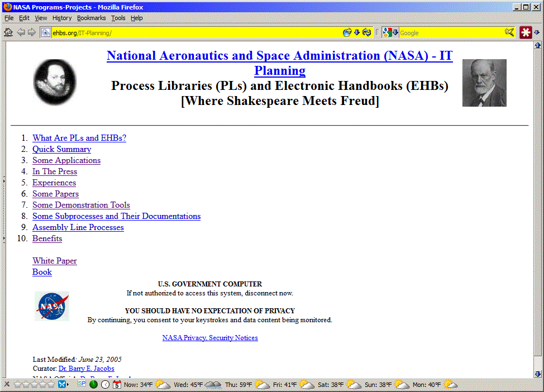
Task: Click the Firefox icon in title bar
Action: (8, 7)
